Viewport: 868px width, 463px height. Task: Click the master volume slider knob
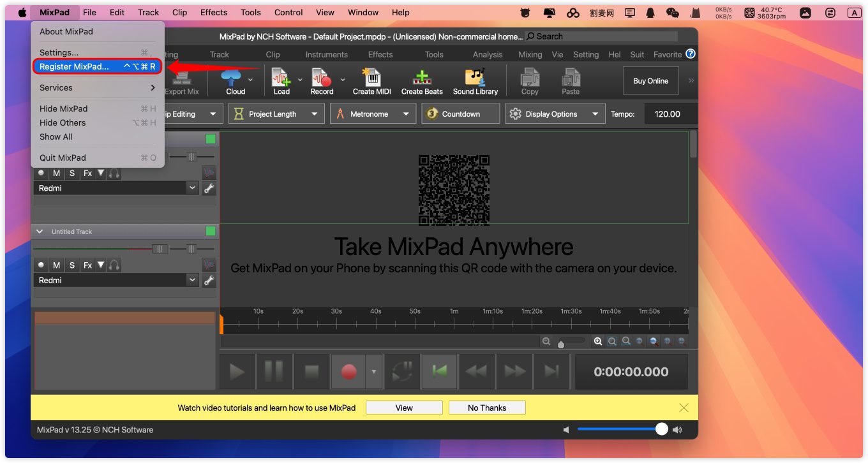click(x=662, y=430)
